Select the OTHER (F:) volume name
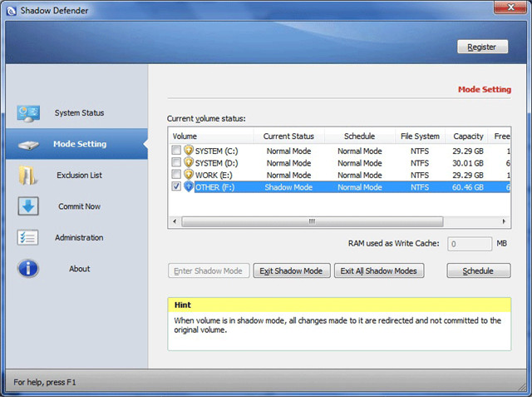Viewport: 532px width, 397px height. coord(214,187)
